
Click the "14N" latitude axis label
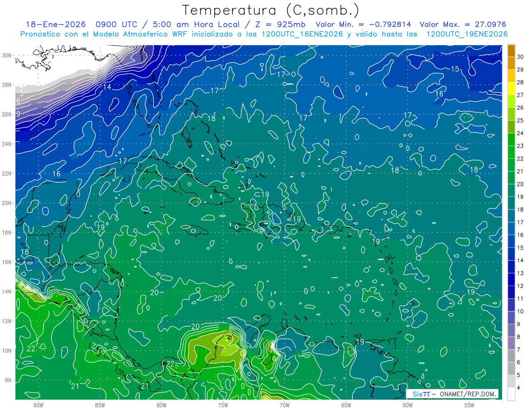coord(7,291)
